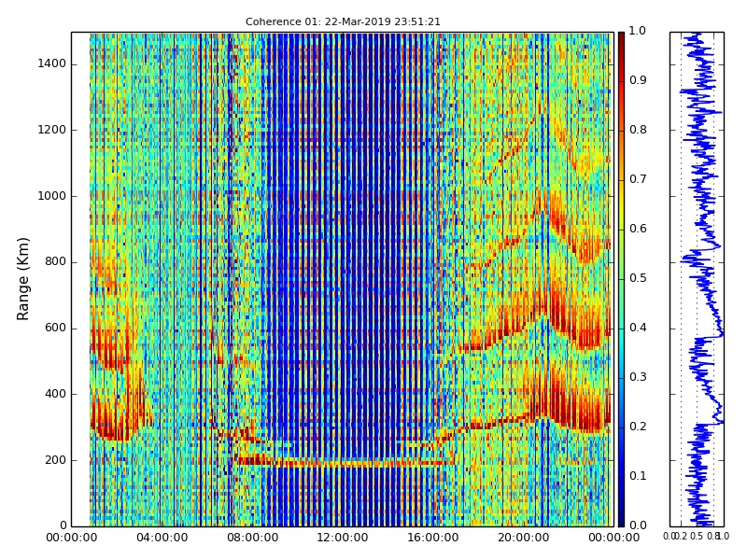Click the x-axis tick label 20:00:00
Screen dimensions: 747x560
[524, 539]
